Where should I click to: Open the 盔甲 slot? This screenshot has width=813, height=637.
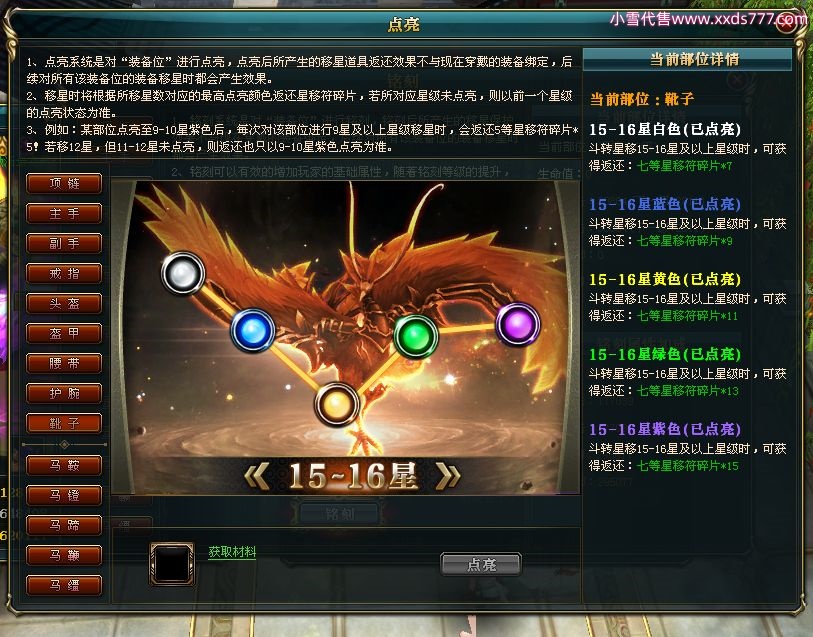(x=64, y=333)
